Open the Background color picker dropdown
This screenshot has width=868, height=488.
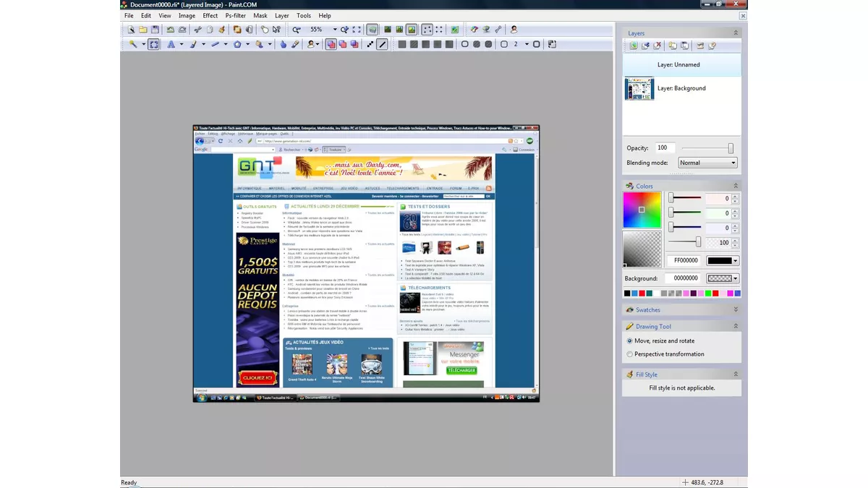click(733, 278)
